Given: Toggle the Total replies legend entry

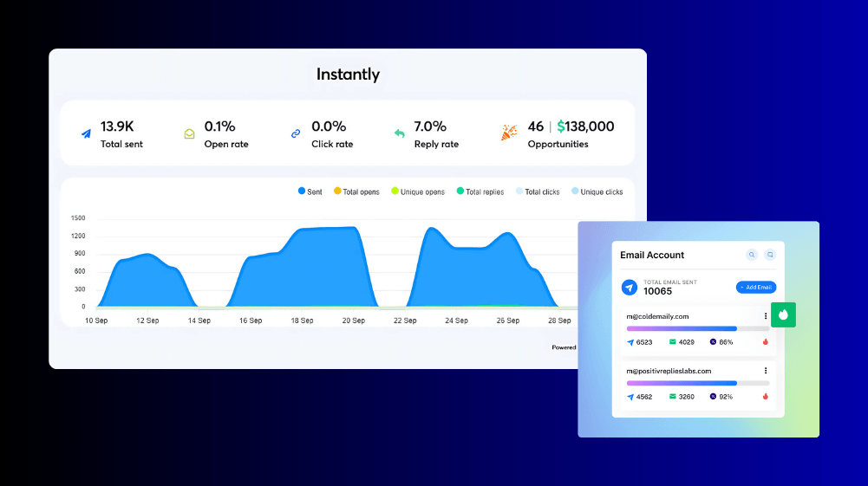Looking at the screenshot, I should click(x=480, y=191).
